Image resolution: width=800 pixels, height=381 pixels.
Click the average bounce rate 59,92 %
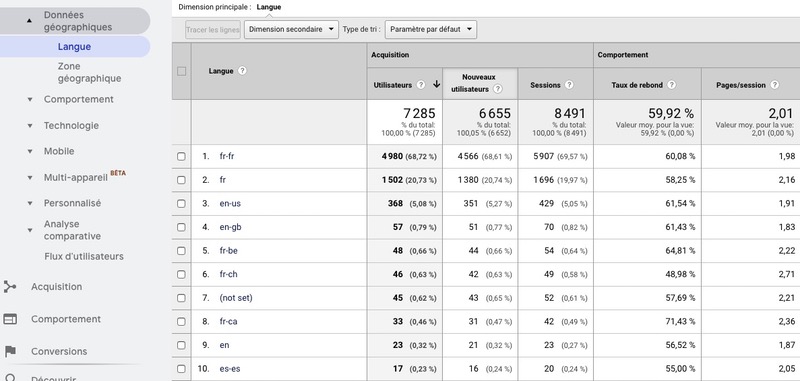[671, 113]
